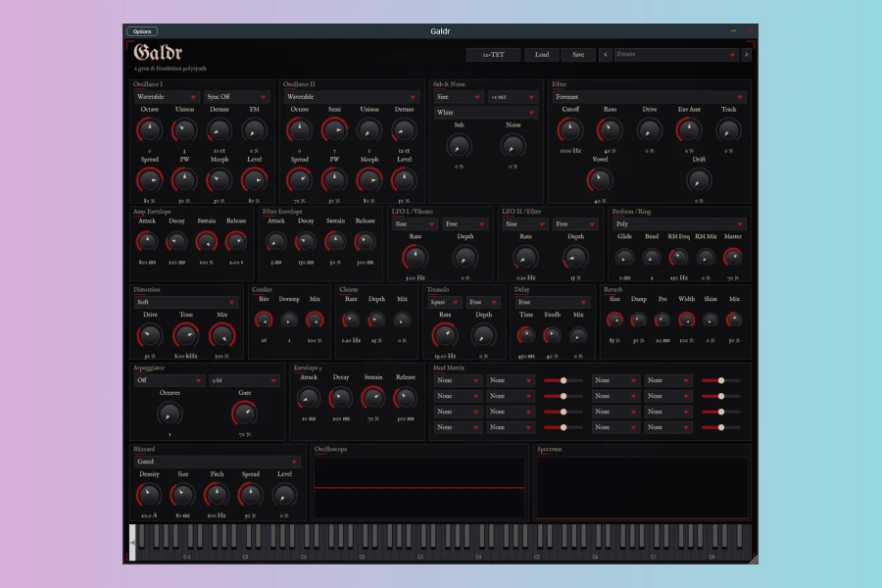The width and height of the screenshot is (882, 588).
Task: Click the Reverb Width knob
Action: pos(686,320)
